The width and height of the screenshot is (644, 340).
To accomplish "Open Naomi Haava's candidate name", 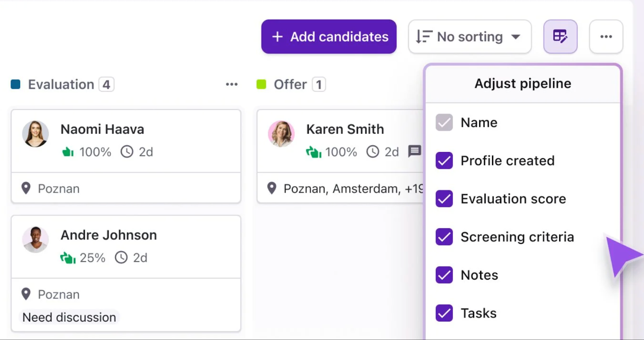I will click(102, 129).
